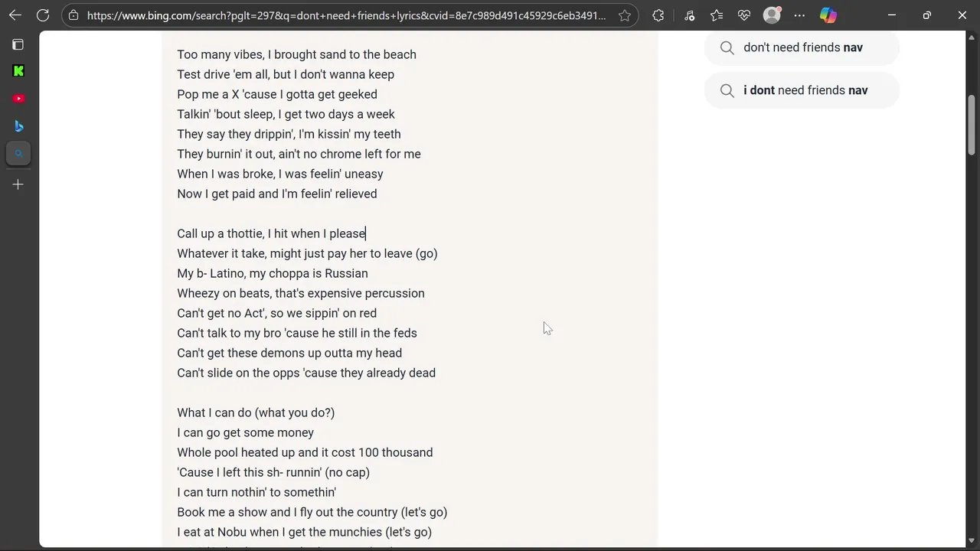
Task: Reload the page with the refresh icon
Action: (43, 15)
